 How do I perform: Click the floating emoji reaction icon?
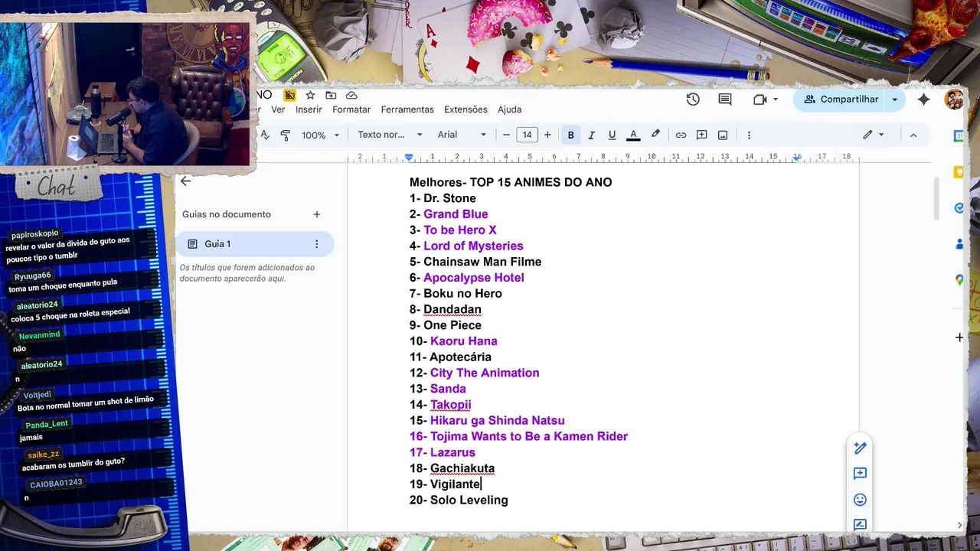860,500
